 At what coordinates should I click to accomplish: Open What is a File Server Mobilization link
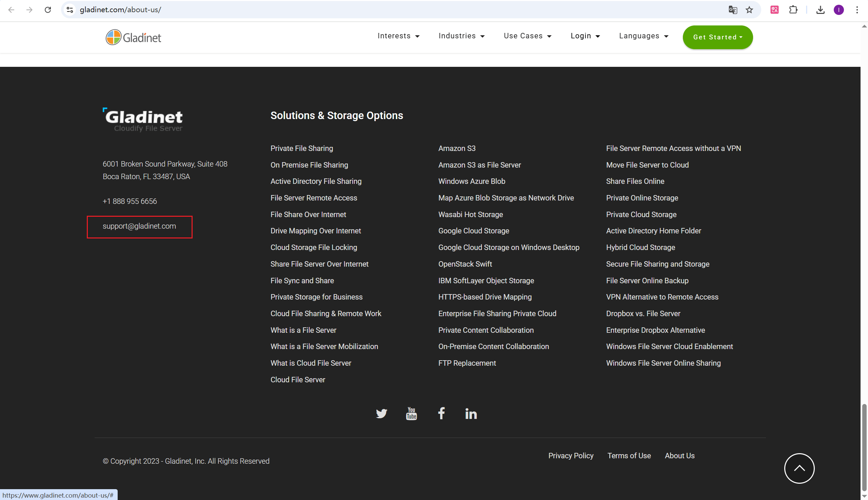point(324,346)
